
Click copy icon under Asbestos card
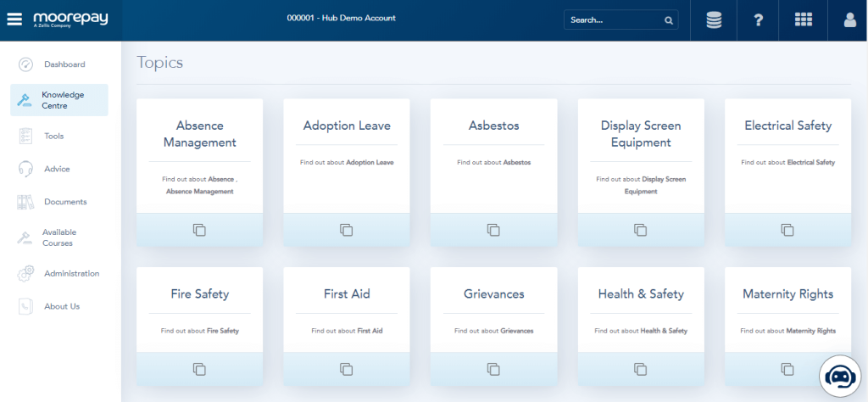pos(493,230)
